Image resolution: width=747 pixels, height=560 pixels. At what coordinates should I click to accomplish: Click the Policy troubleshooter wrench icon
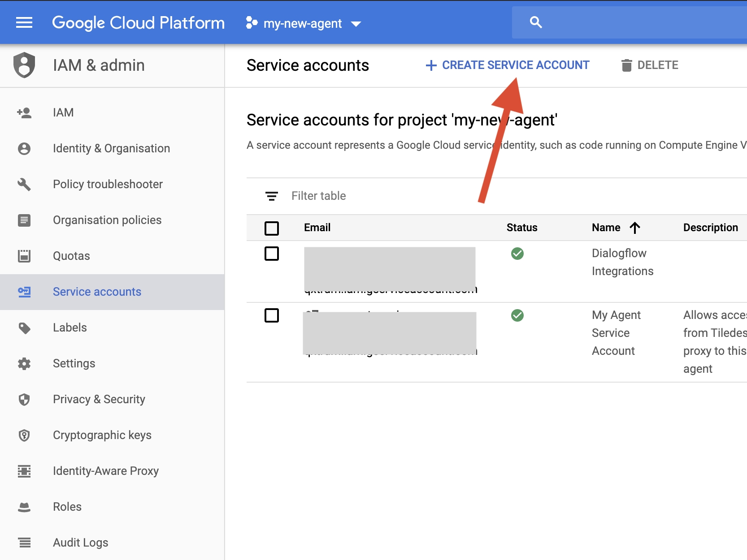pos(24,184)
